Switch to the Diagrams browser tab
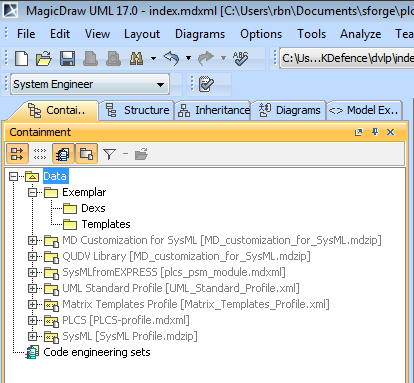The height and width of the screenshot is (383, 414). [289, 110]
